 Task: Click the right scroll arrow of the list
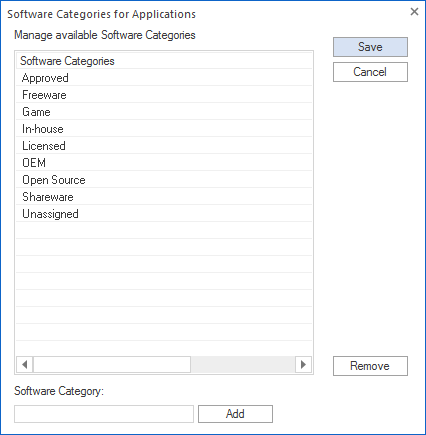303,364
